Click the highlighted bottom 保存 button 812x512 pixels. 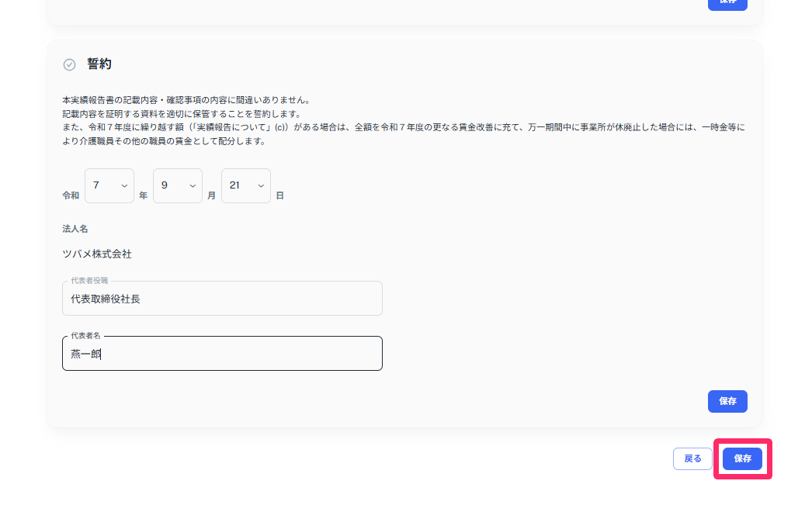click(743, 458)
